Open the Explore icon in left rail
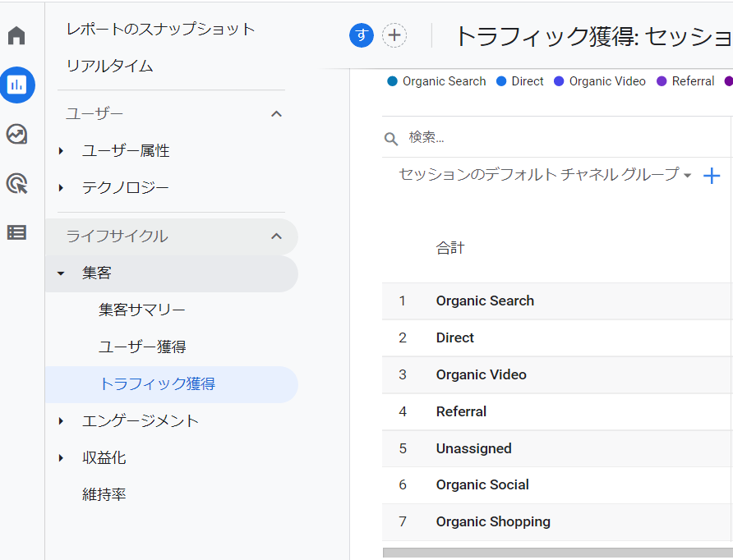 click(x=16, y=134)
